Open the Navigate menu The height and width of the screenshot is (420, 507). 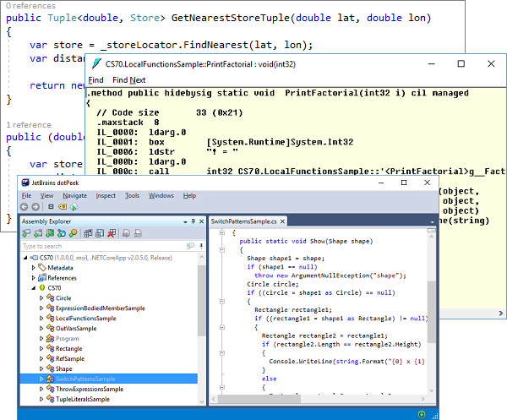[x=74, y=195]
